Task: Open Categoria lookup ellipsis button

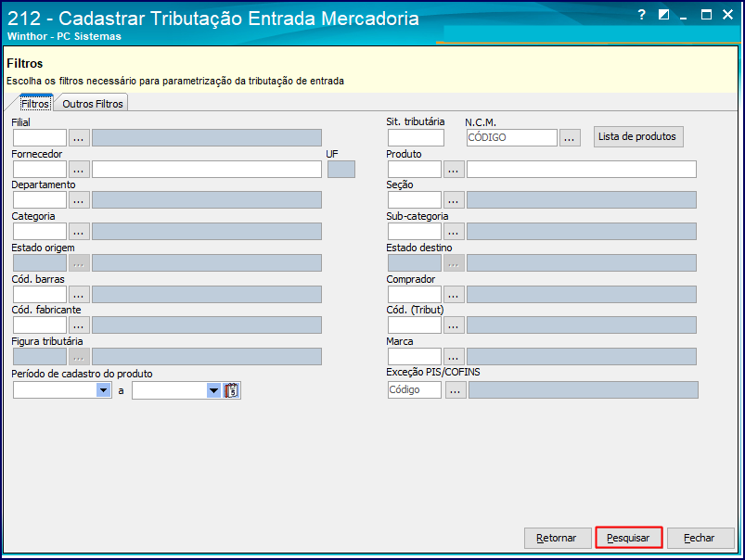Action: click(79, 231)
